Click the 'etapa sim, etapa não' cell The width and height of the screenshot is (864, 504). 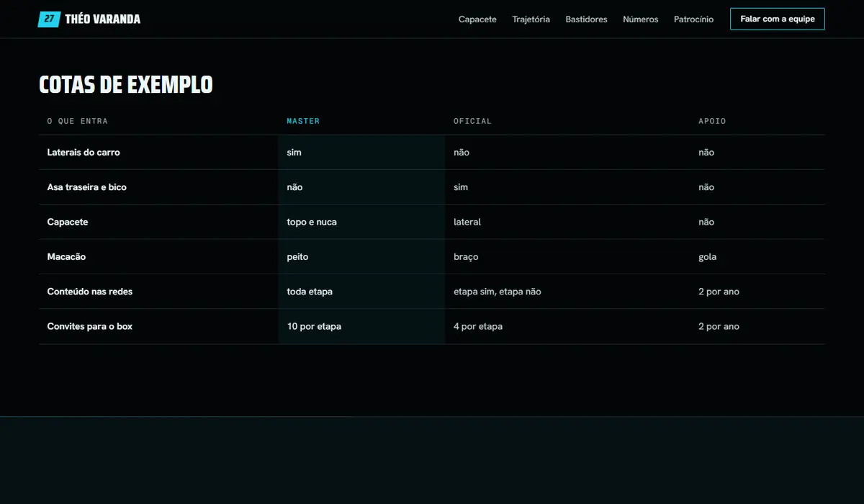(x=567, y=292)
